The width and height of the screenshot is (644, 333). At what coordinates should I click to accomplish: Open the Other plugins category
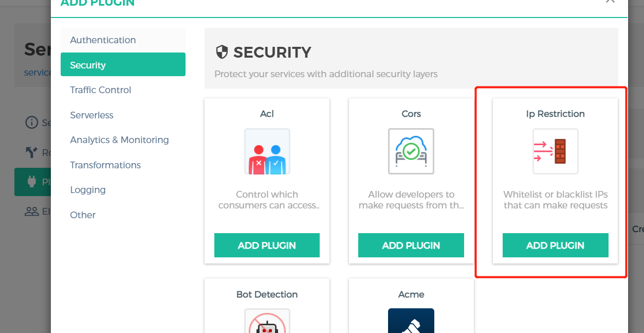pos(83,215)
